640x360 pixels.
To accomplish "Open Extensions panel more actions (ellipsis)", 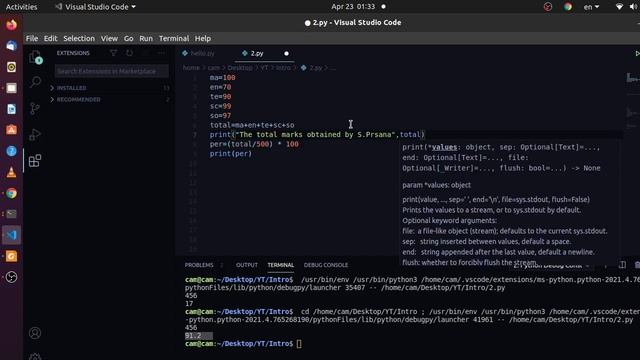I will [162, 53].
